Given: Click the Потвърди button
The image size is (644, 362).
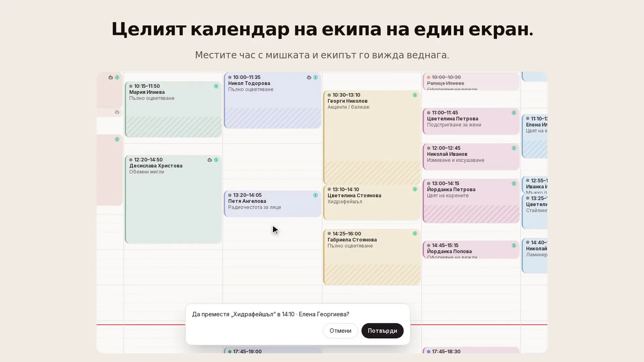Looking at the screenshot, I should pyautogui.click(x=382, y=330).
